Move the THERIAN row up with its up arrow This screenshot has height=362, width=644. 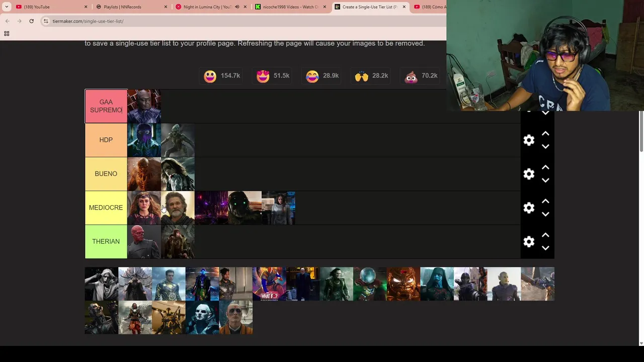545,235
